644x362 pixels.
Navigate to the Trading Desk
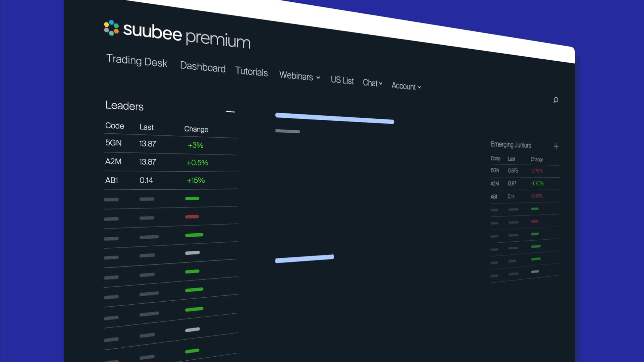coord(137,62)
